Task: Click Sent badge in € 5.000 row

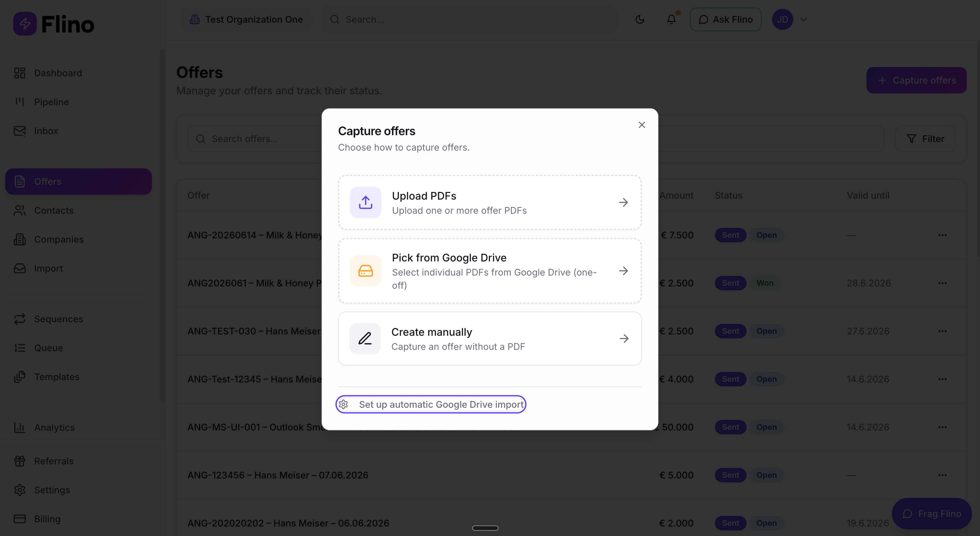Action: 730,475
